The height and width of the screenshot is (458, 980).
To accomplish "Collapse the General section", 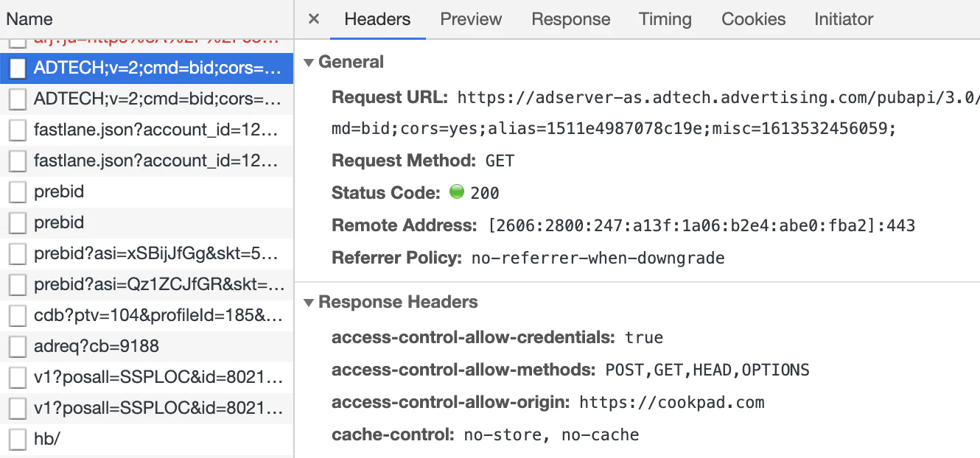I will click(309, 63).
